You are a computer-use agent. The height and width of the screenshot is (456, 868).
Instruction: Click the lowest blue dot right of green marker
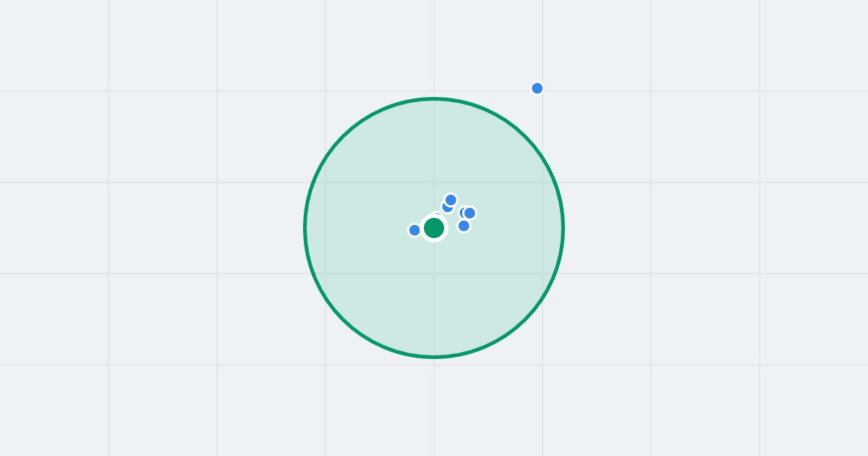coord(464,226)
